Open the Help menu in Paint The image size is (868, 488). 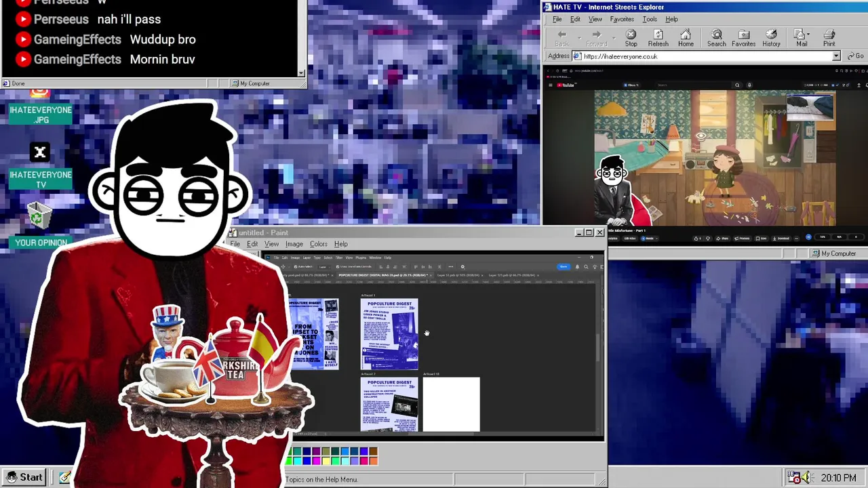tap(340, 244)
